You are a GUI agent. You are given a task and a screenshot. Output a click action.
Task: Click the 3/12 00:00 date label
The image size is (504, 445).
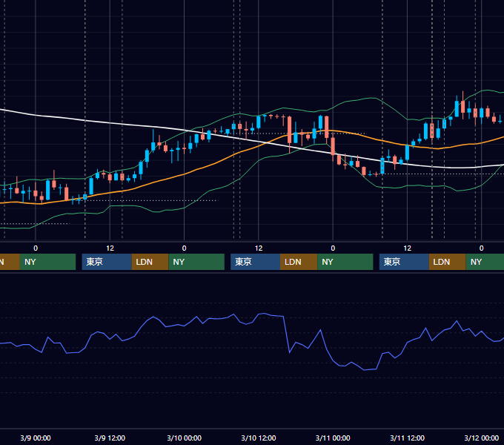click(482, 438)
